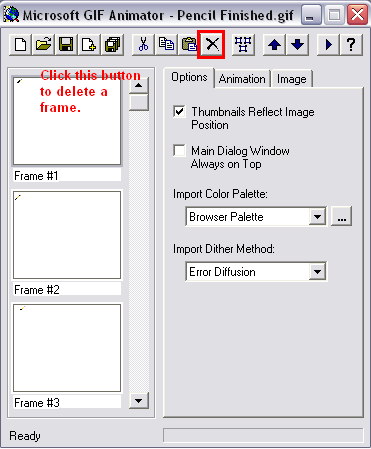Click the ellipsis browse button beside the palette

[341, 217]
